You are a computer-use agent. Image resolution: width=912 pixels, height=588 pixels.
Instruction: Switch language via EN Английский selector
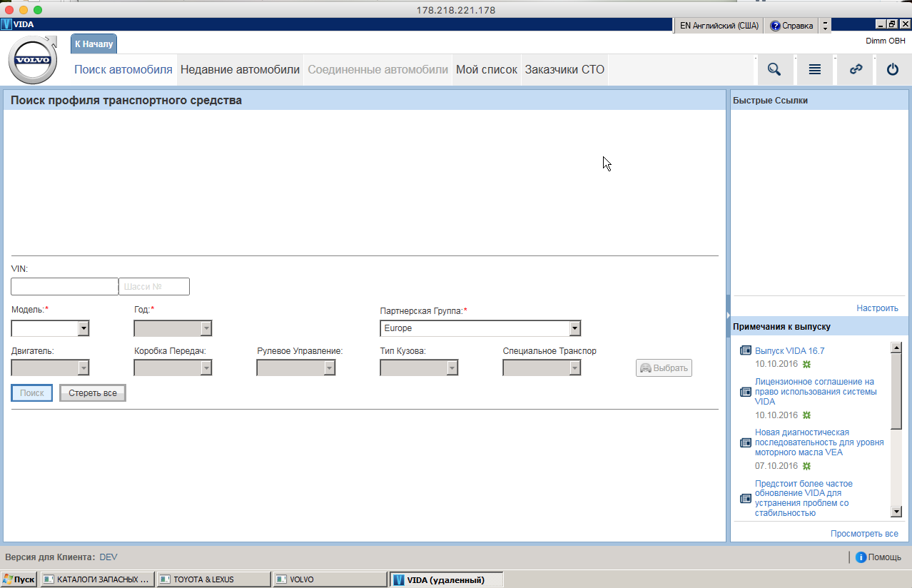coord(718,26)
